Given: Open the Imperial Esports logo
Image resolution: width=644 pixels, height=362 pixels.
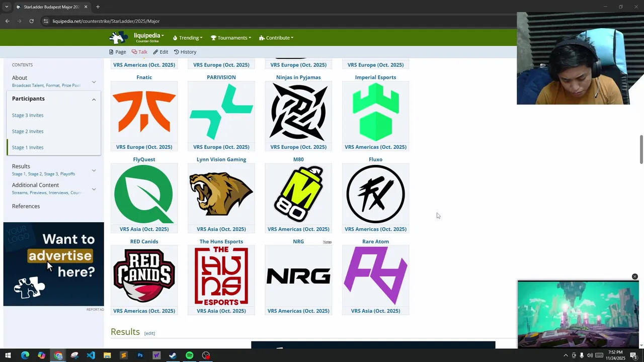Looking at the screenshot, I should point(375,112).
